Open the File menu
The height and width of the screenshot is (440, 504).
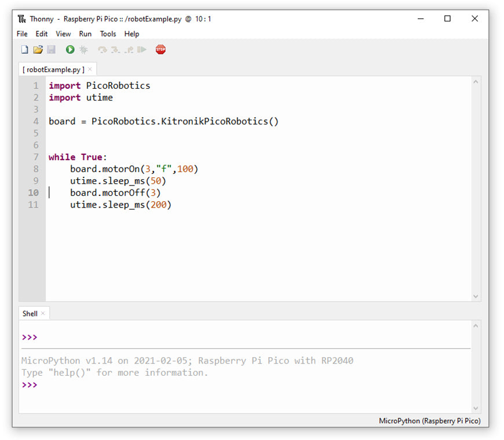pyautogui.click(x=22, y=34)
